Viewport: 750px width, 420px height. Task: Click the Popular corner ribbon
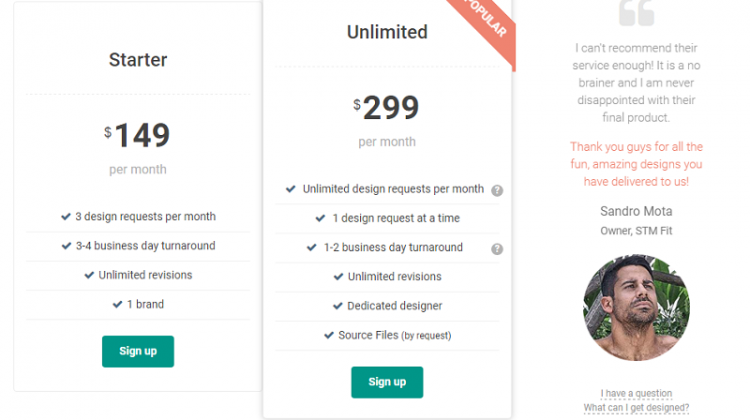click(484, 24)
